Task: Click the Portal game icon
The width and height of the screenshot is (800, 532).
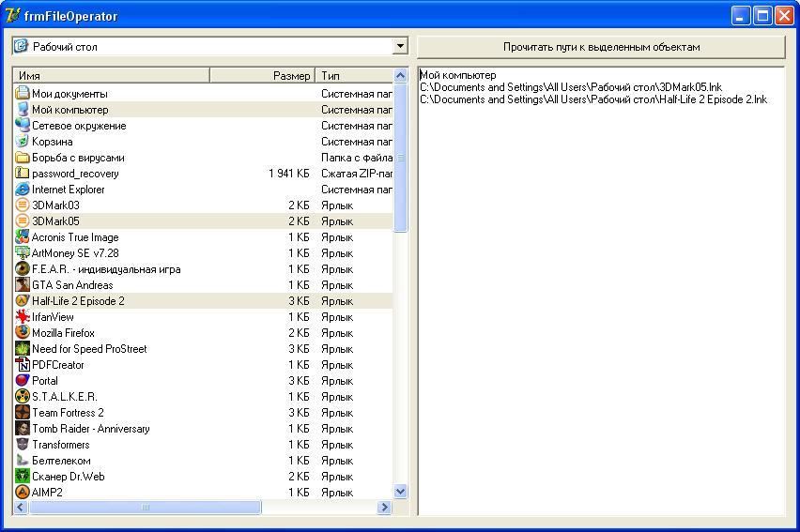Action: 23,381
